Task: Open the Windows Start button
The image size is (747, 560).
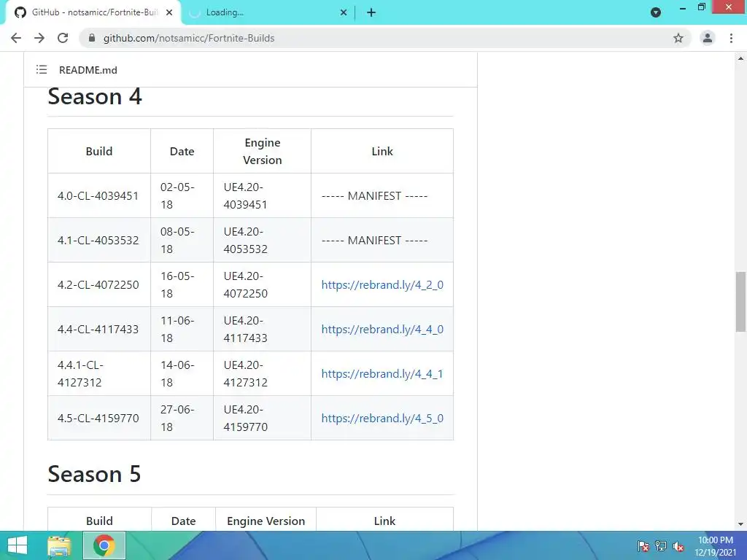Action: tap(18, 545)
